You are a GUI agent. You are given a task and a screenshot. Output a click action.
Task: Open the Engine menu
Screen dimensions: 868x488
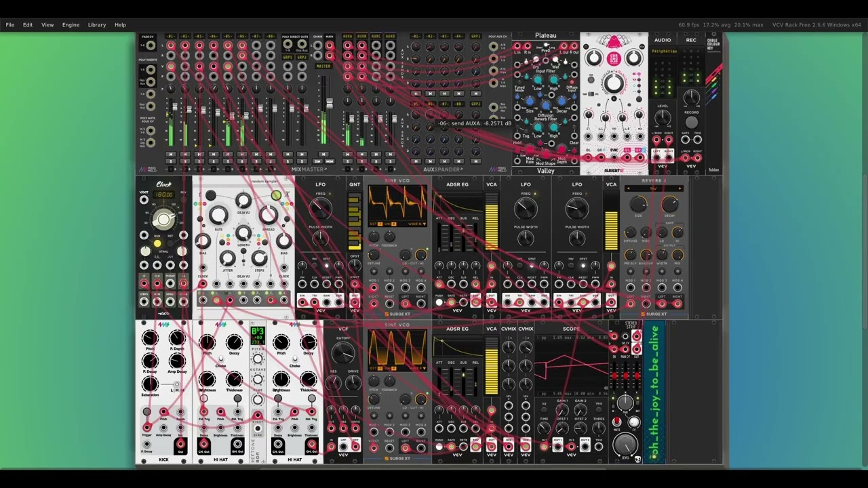(x=71, y=25)
